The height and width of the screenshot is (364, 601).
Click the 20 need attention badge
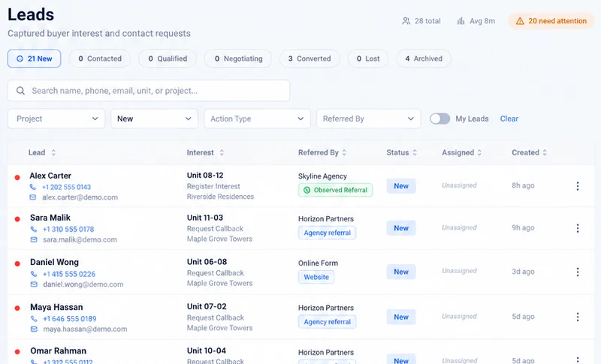(x=551, y=21)
